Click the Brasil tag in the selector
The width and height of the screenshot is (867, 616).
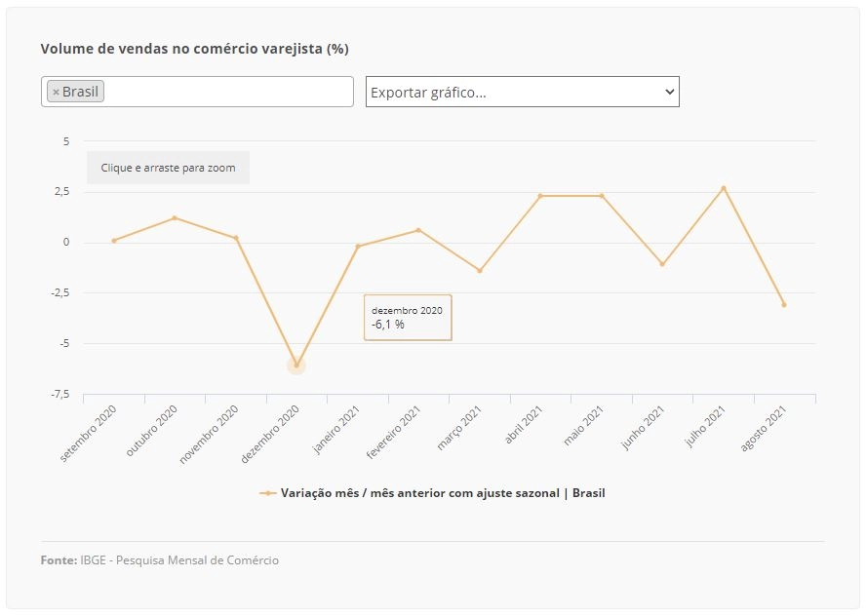75,92
